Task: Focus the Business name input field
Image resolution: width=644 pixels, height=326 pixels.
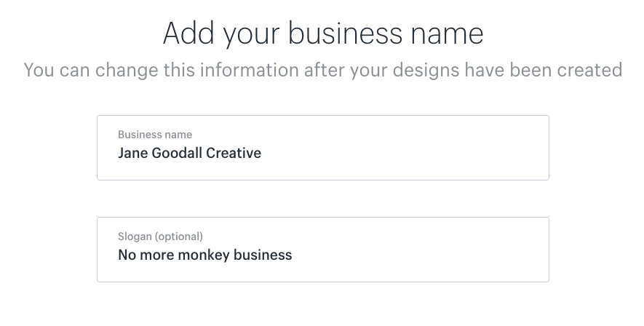Action: 323,148
